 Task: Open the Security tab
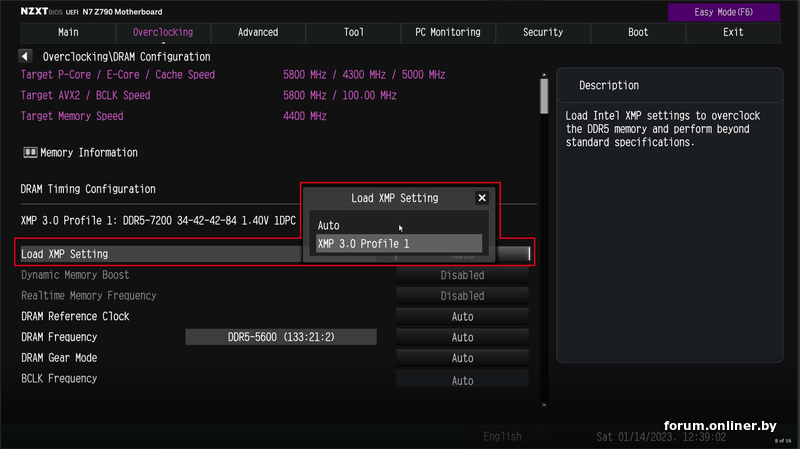tap(543, 32)
